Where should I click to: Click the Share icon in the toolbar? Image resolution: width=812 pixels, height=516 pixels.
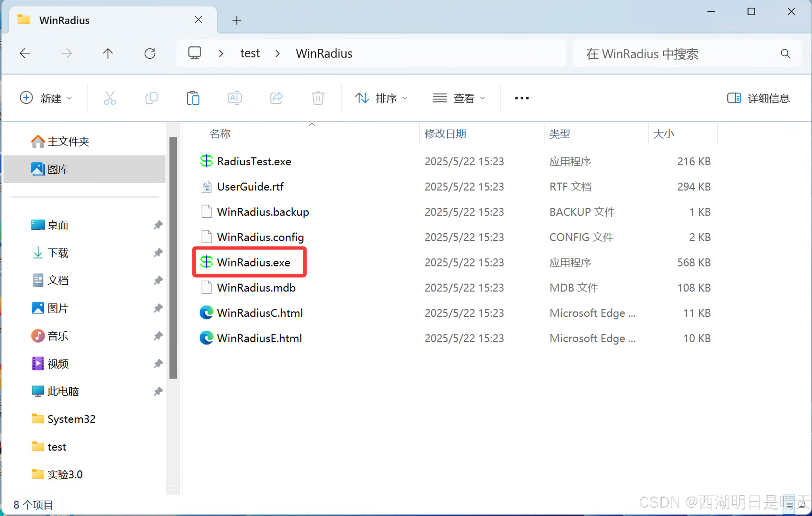coord(277,98)
